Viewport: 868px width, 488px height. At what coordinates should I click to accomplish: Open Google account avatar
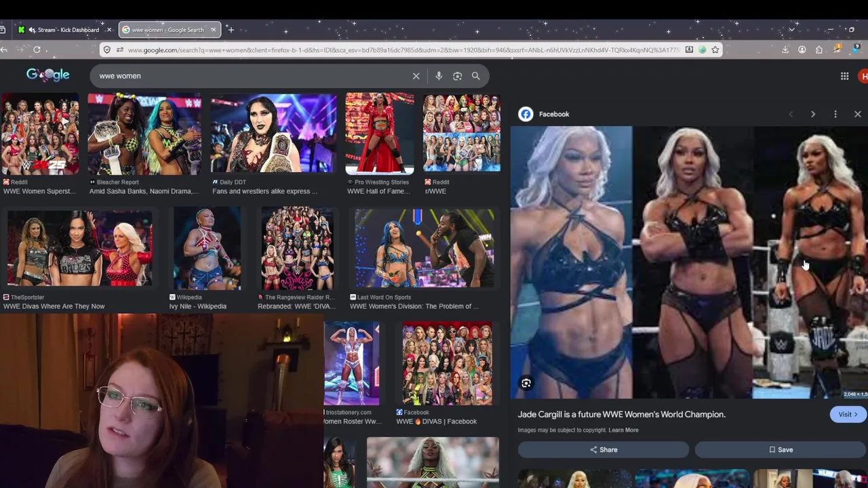click(863, 77)
